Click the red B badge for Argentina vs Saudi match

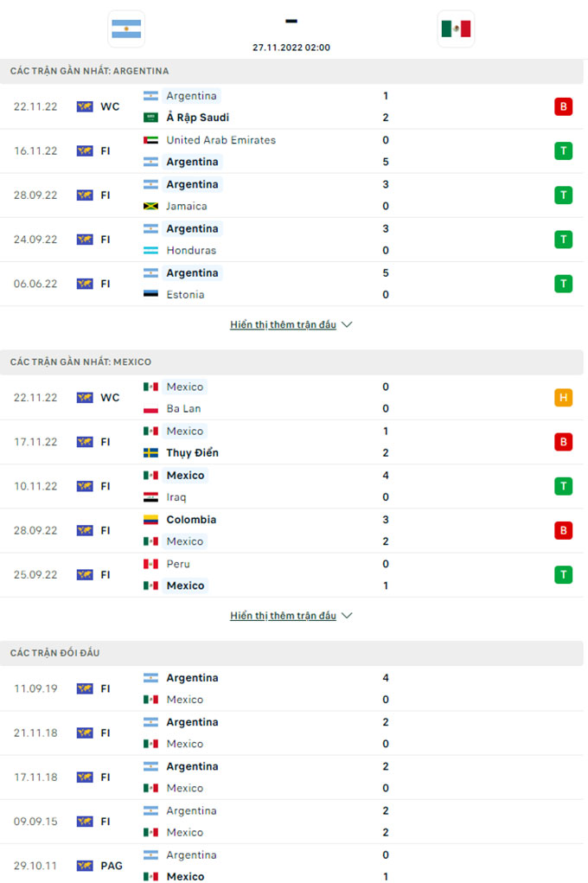564,107
